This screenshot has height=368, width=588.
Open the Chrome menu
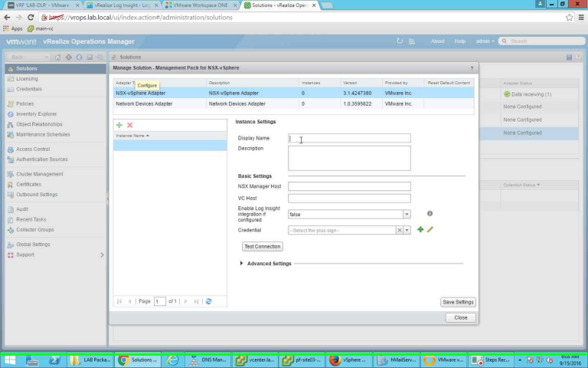[581, 18]
